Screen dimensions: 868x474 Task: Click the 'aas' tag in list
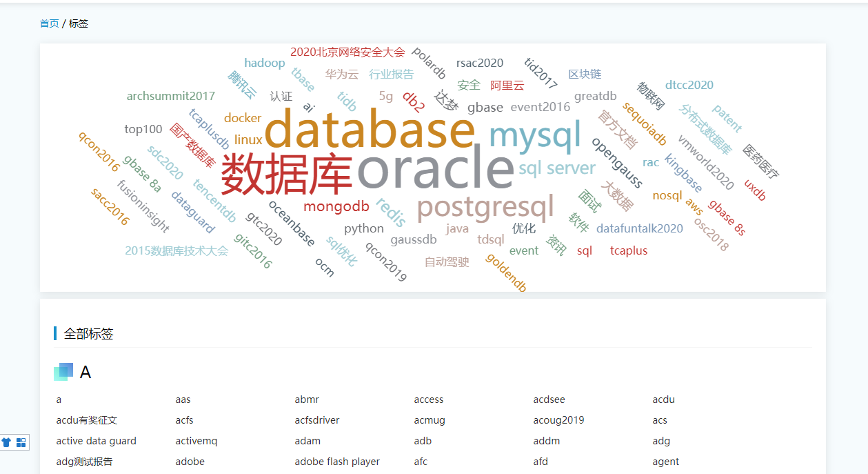click(183, 399)
